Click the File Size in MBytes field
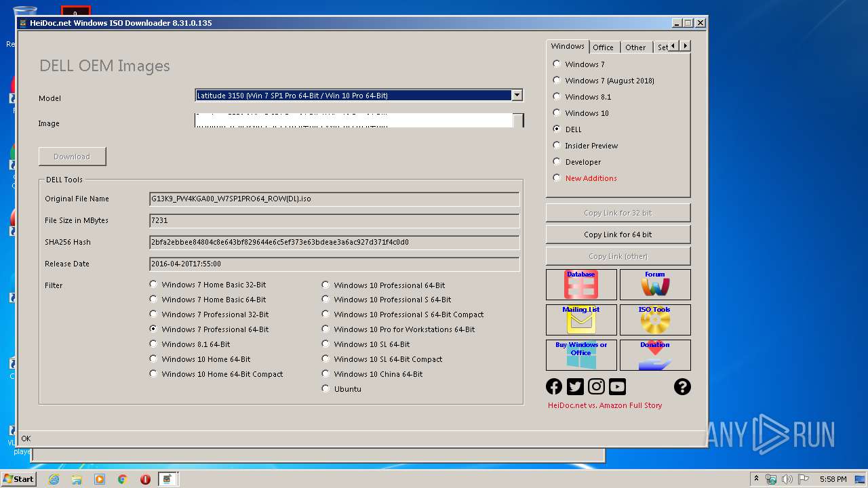Image resolution: width=868 pixels, height=488 pixels. [334, 220]
